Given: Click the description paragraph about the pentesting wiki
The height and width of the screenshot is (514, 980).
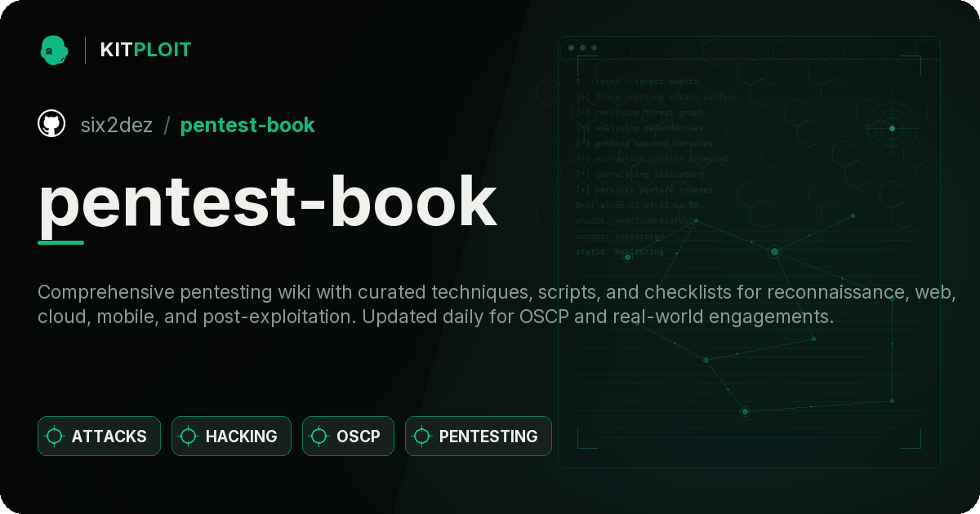Looking at the screenshot, I should pyautogui.click(x=497, y=304).
